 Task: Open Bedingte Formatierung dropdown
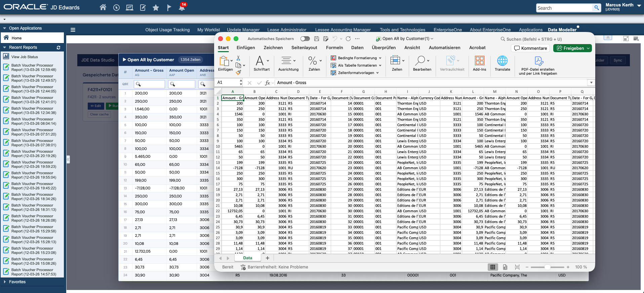coord(356,58)
